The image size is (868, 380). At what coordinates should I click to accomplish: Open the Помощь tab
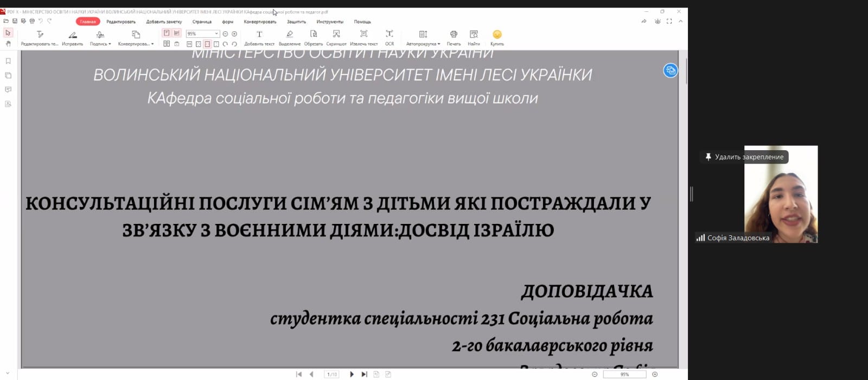(362, 22)
